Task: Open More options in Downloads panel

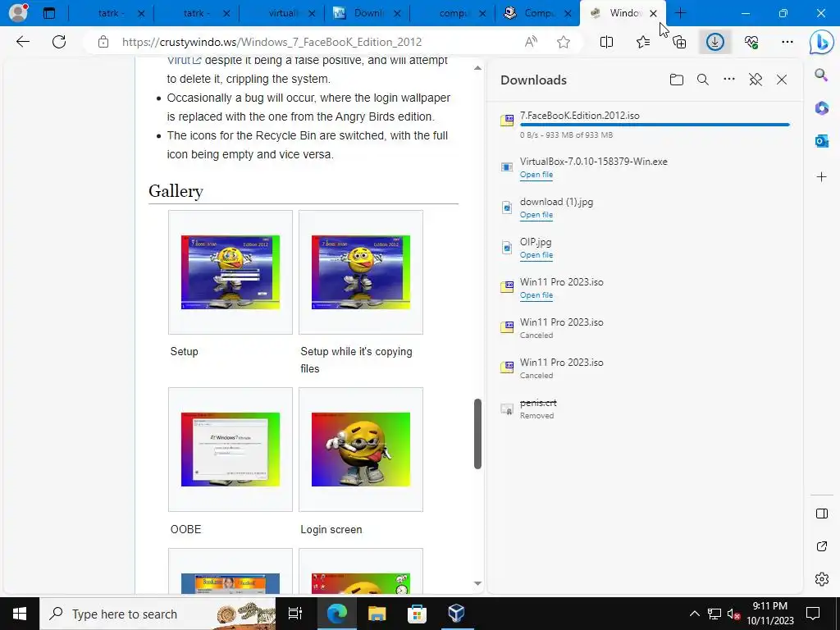Action: [729, 80]
